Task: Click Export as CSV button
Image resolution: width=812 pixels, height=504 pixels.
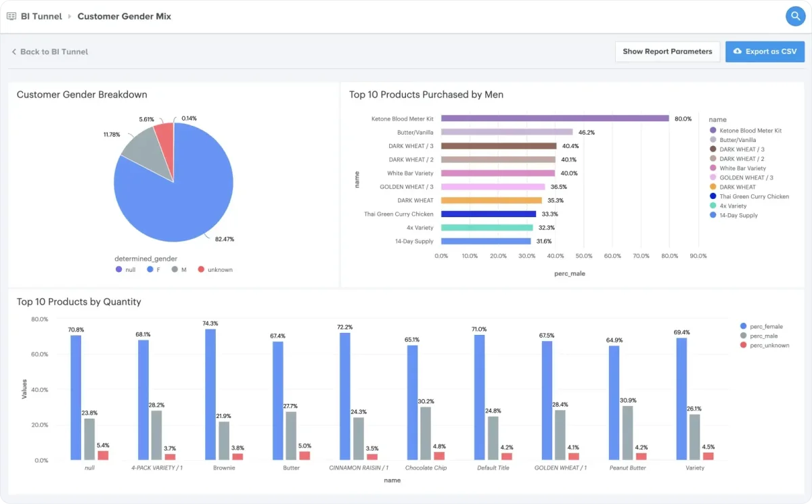Action: pyautogui.click(x=765, y=51)
